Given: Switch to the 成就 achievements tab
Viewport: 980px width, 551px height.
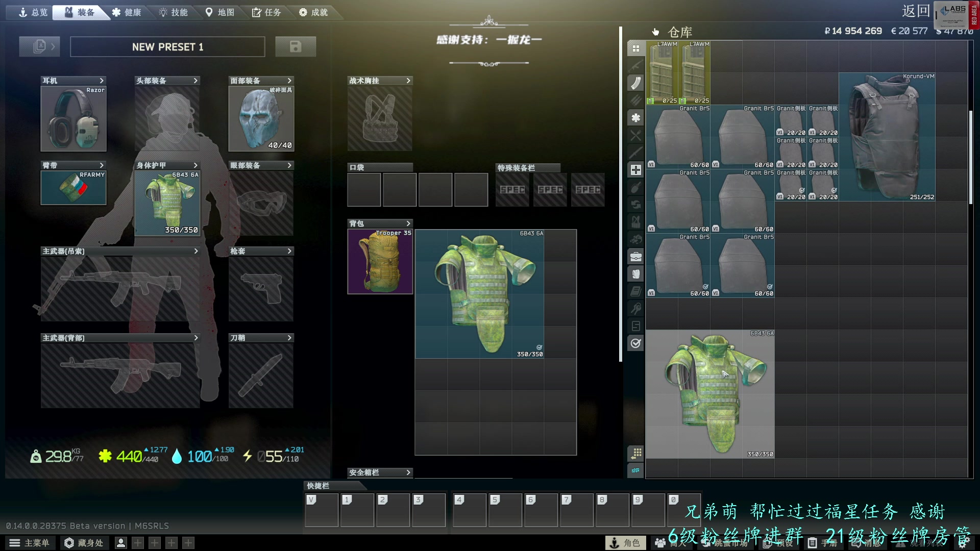Looking at the screenshot, I should coord(313,12).
